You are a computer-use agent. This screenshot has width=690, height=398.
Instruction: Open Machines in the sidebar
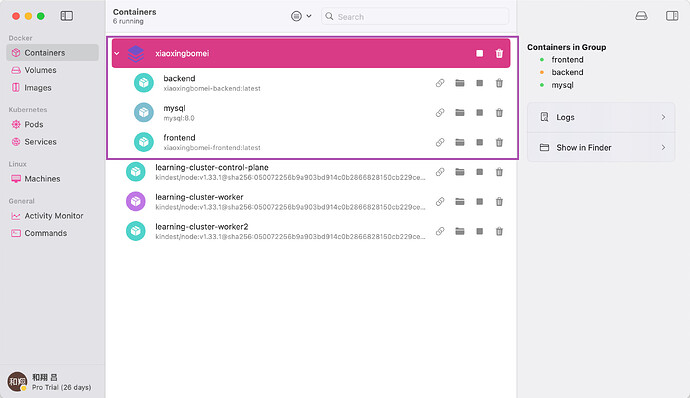[52, 179]
